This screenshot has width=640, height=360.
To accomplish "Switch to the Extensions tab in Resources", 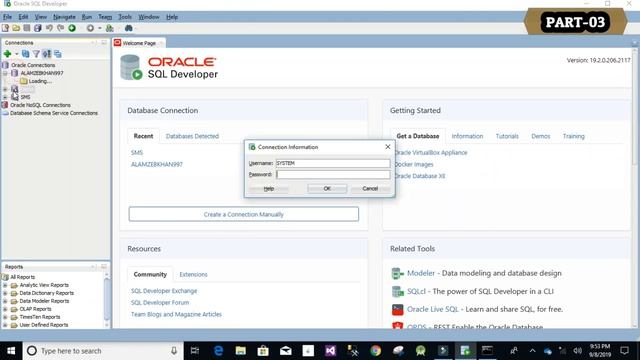I will click(x=193, y=275).
